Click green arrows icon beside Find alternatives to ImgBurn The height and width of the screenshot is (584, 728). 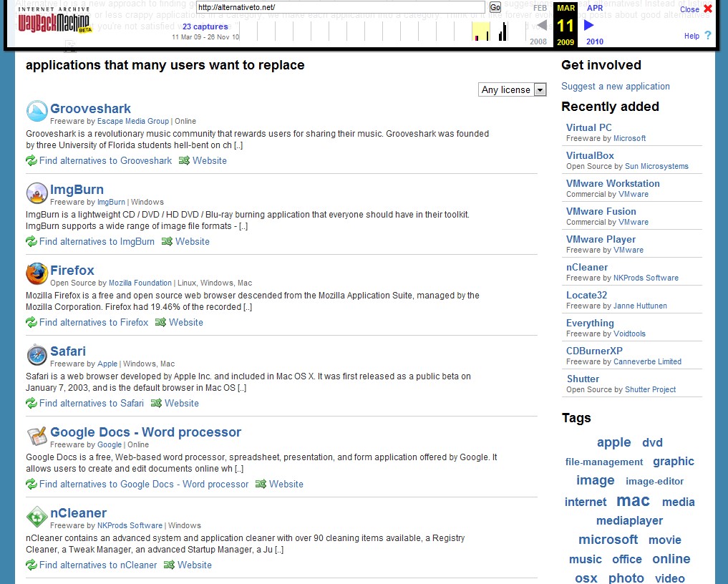(31, 241)
